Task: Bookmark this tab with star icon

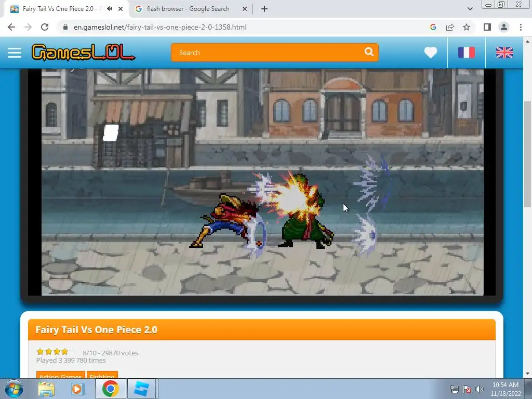Action: [x=467, y=27]
